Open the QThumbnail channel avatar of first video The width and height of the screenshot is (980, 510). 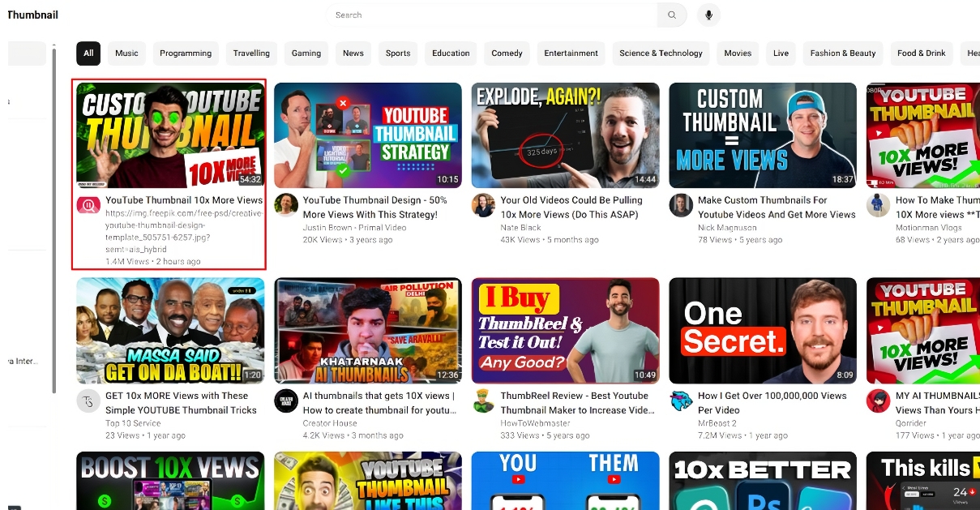pos(88,206)
